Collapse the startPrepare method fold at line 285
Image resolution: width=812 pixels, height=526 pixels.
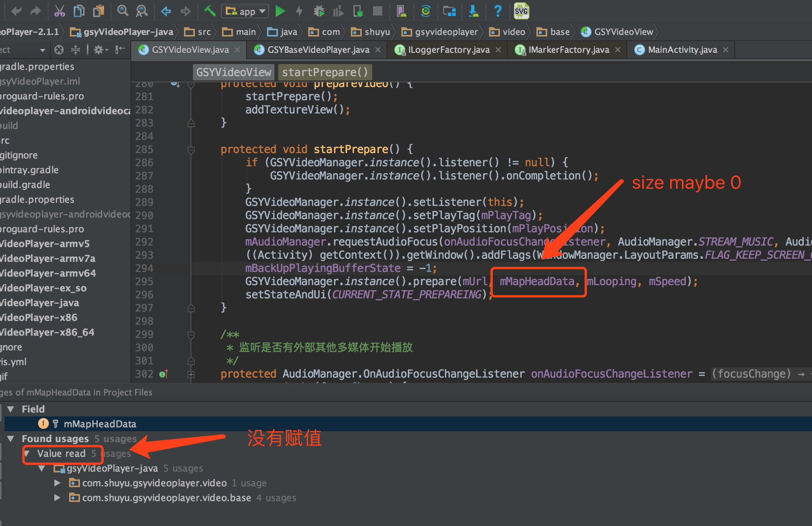[191, 150]
